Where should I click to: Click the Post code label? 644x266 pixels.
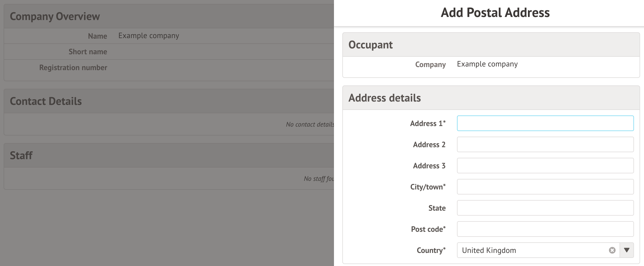(428, 229)
